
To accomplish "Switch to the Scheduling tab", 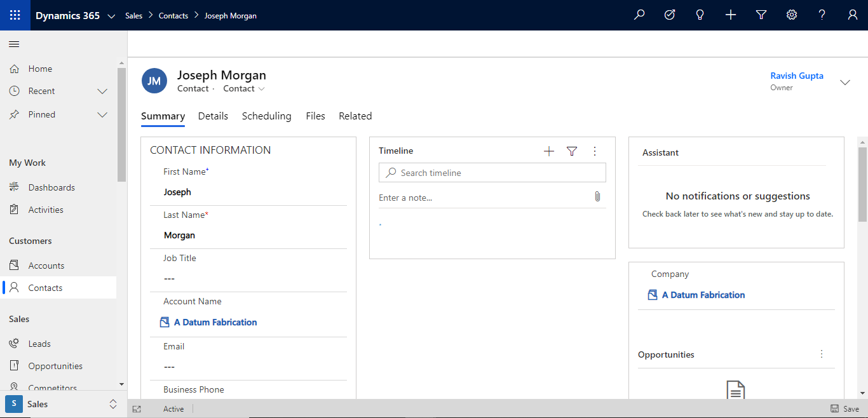I will tap(266, 116).
